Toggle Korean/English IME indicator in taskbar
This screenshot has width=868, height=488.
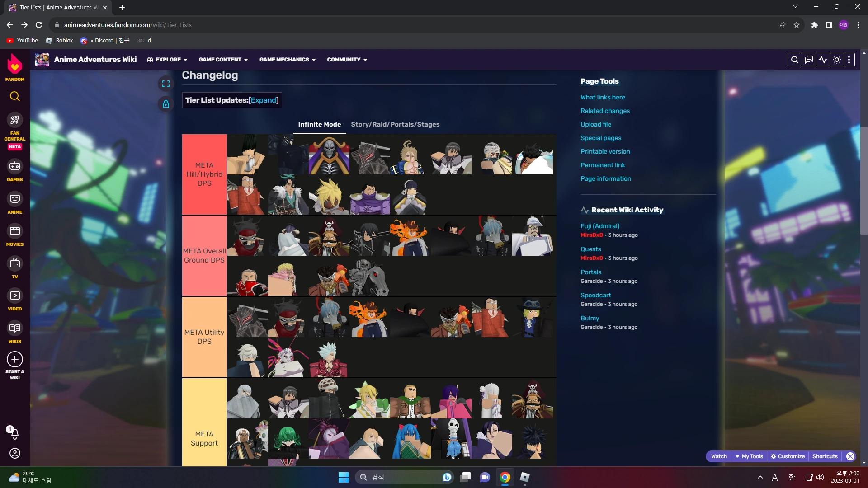(792, 477)
